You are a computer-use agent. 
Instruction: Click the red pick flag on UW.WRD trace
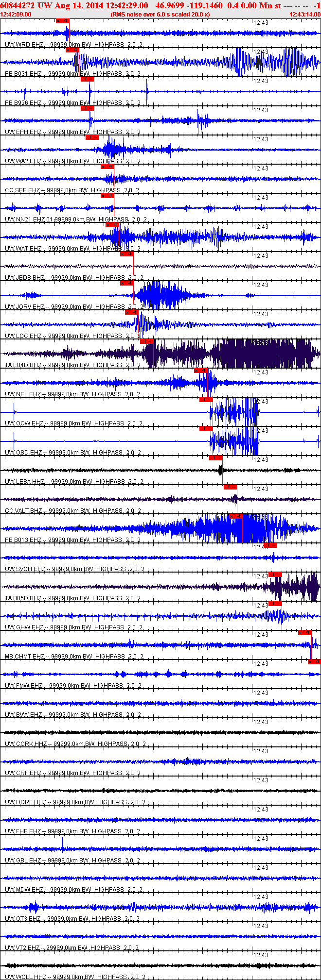63,21
